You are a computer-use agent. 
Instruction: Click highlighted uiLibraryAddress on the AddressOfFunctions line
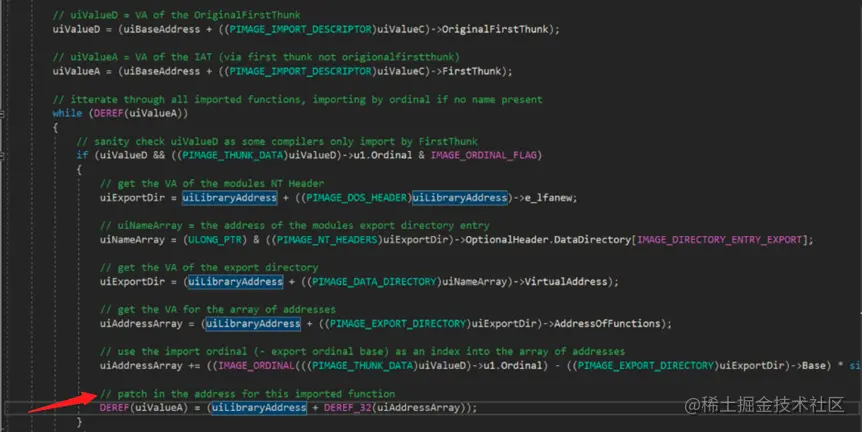click(x=253, y=324)
